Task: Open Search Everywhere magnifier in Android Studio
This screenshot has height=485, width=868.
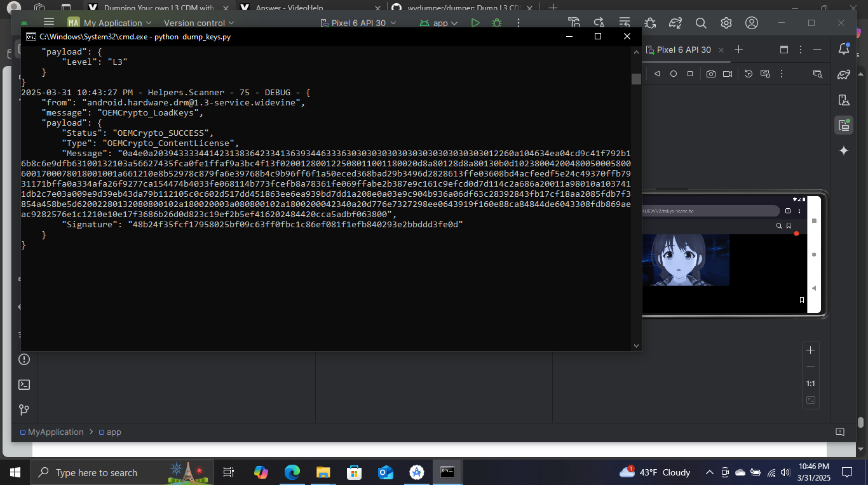Action: 701,23
